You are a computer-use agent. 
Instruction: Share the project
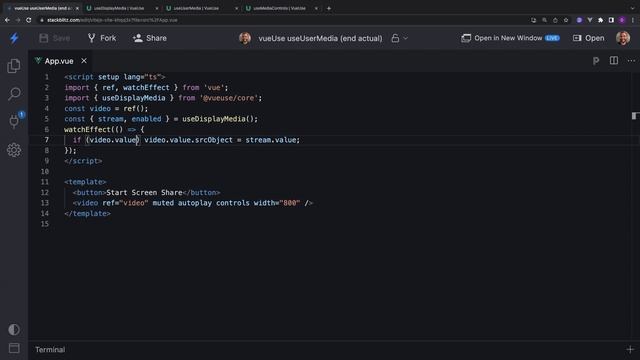click(149, 38)
